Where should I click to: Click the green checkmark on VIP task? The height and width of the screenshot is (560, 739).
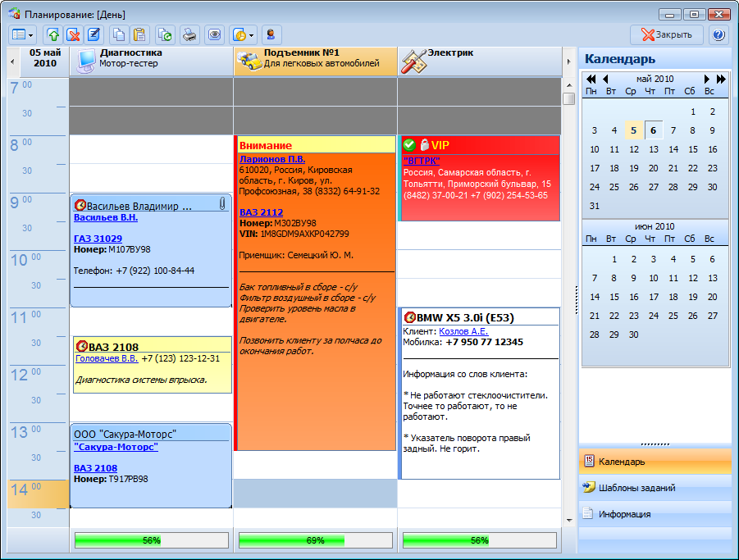409,144
